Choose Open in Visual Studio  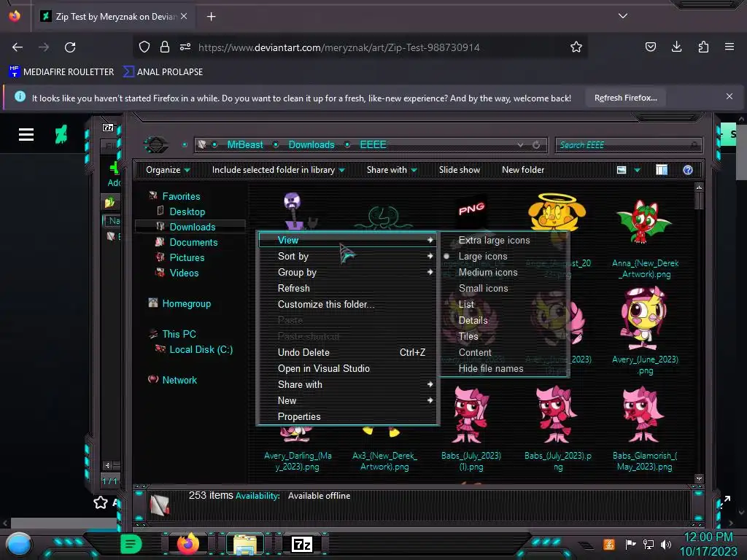coord(348,368)
